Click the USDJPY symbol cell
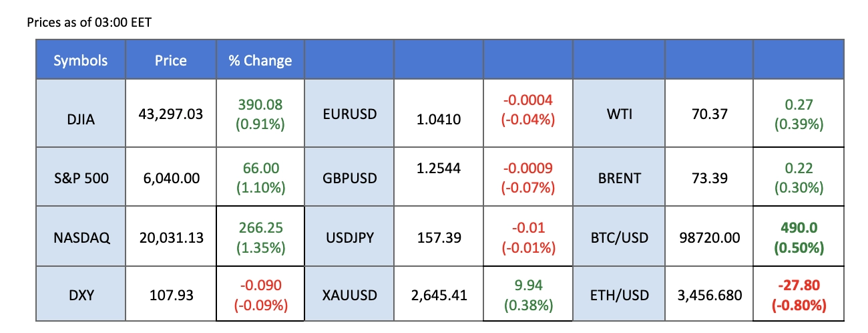The height and width of the screenshot is (333, 868). pos(349,237)
